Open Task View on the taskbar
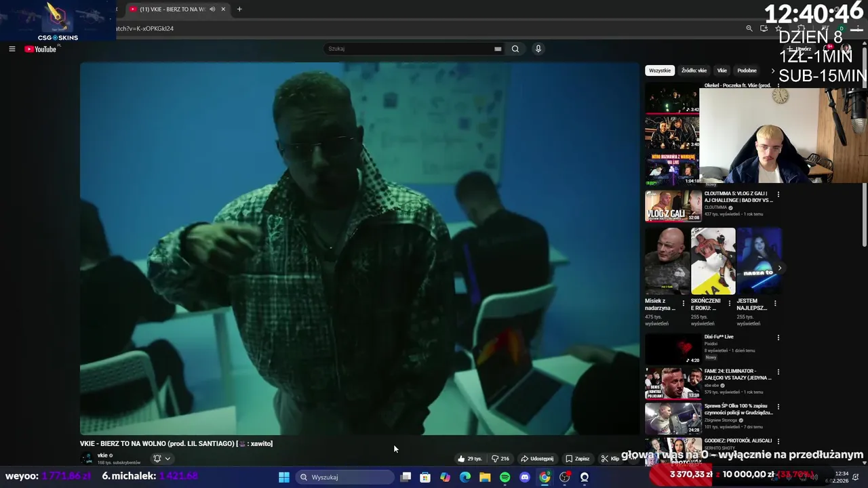Viewport: 868px width, 488px height. (406, 477)
